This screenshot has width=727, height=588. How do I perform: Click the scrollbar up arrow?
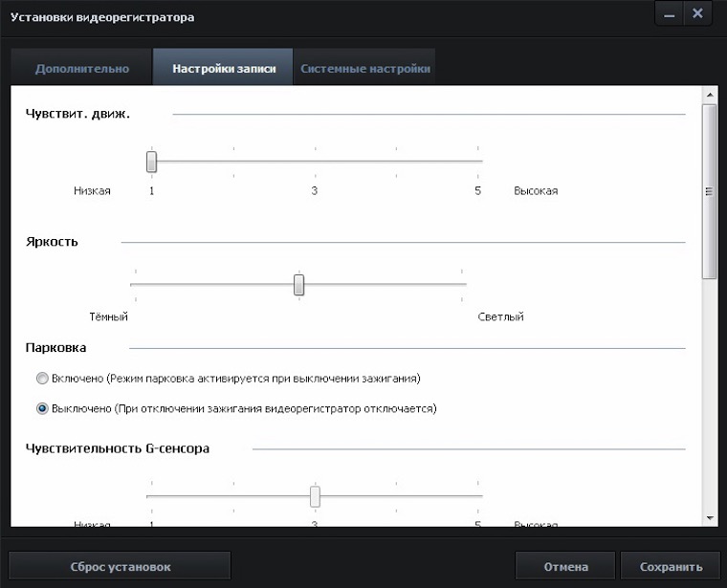[709, 94]
